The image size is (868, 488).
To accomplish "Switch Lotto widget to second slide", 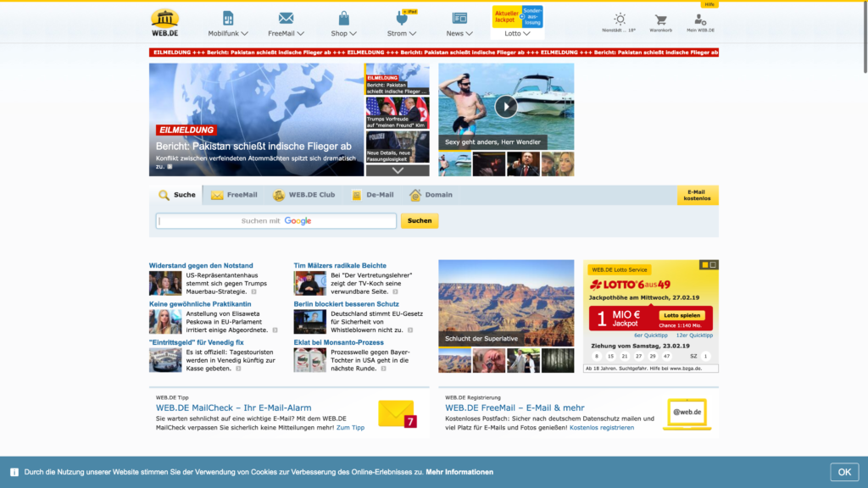I will 713,265.
